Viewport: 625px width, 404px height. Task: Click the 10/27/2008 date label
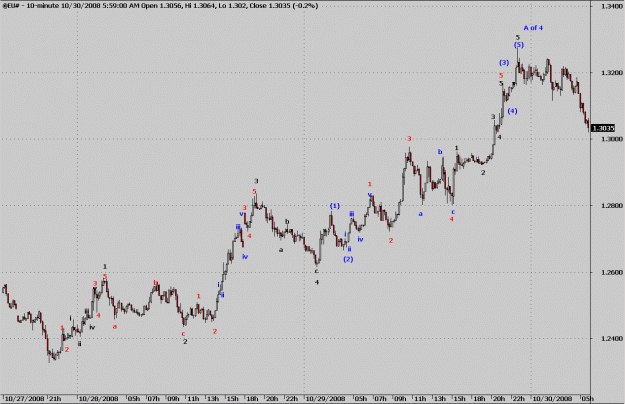(x=24, y=398)
